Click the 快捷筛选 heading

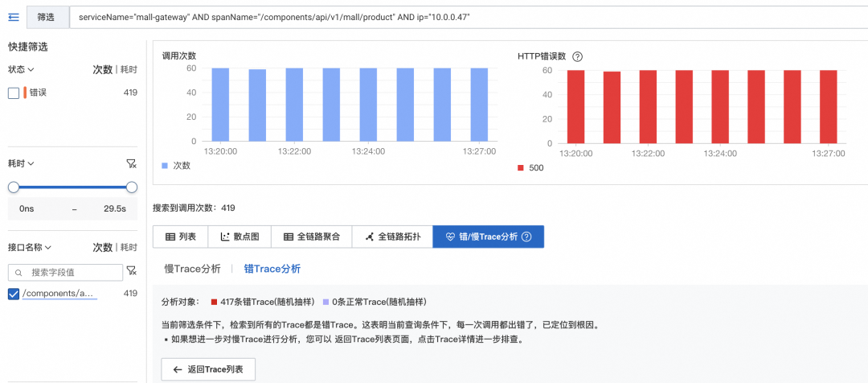pyautogui.click(x=28, y=47)
